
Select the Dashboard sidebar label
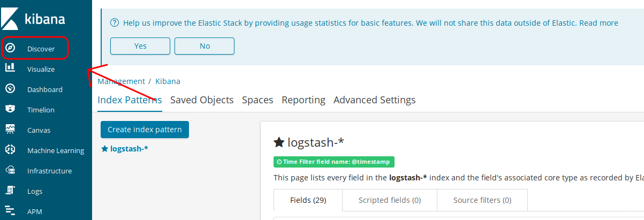point(45,89)
